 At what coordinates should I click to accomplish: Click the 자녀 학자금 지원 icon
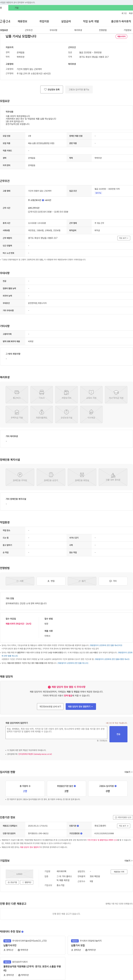pyautogui.click(x=116, y=394)
